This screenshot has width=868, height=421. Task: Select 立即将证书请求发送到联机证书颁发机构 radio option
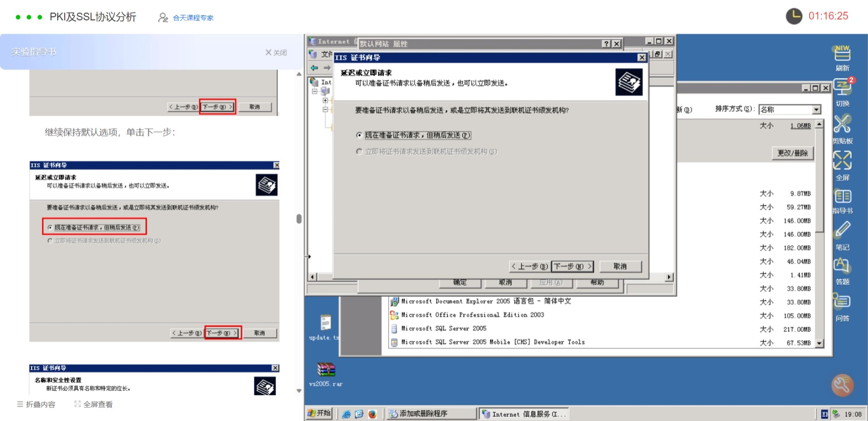pos(359,151)
